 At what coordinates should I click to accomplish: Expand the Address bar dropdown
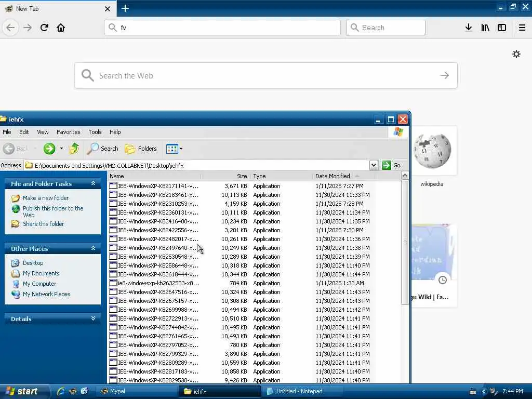(x=374, y=165)
